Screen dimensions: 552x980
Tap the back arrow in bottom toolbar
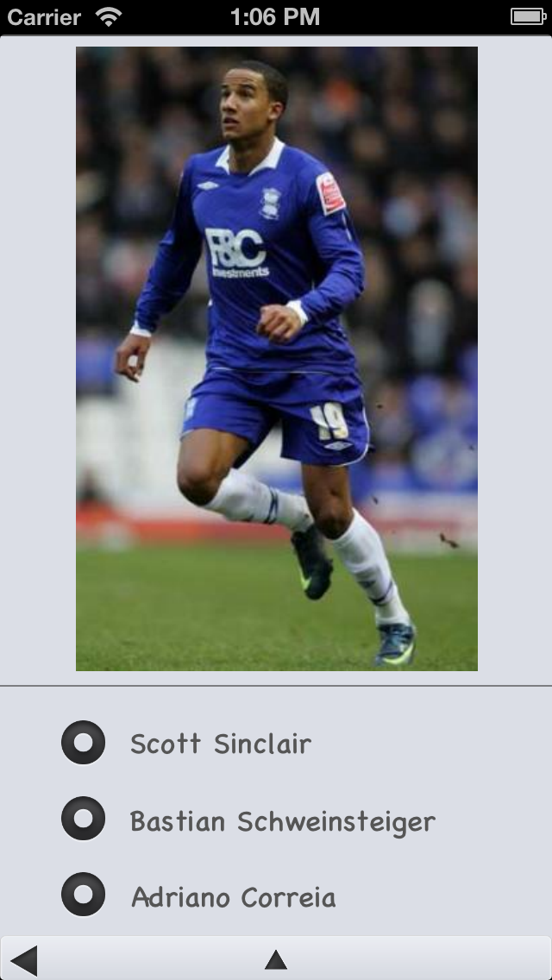pos(24,961)
